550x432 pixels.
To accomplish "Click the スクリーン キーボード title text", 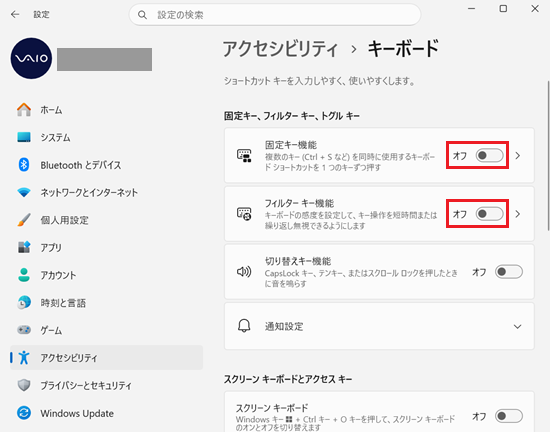I will point(272,408).
